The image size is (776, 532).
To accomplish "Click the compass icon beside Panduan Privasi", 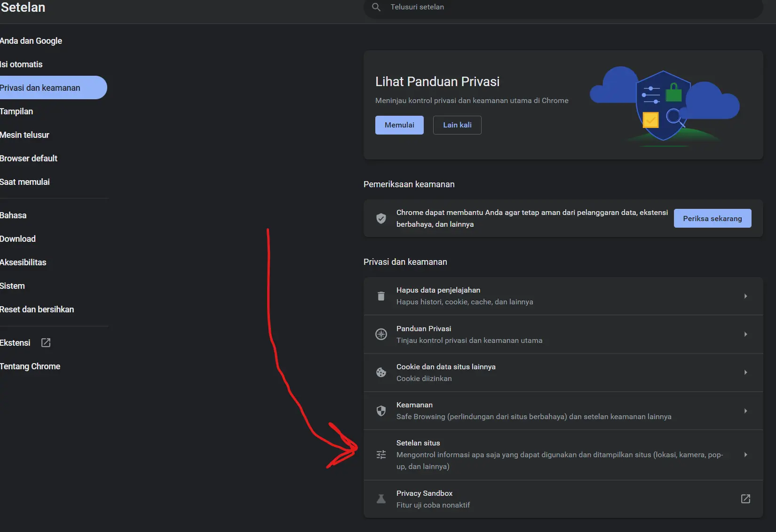I will point(381,334).
